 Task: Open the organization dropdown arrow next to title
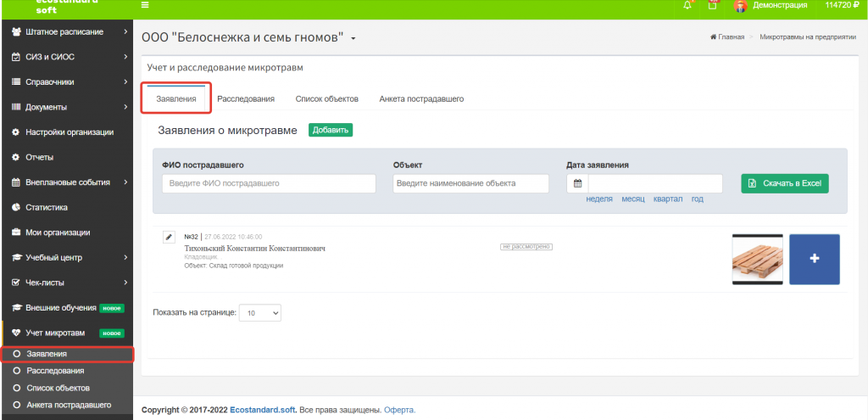[x=353, y=39]
